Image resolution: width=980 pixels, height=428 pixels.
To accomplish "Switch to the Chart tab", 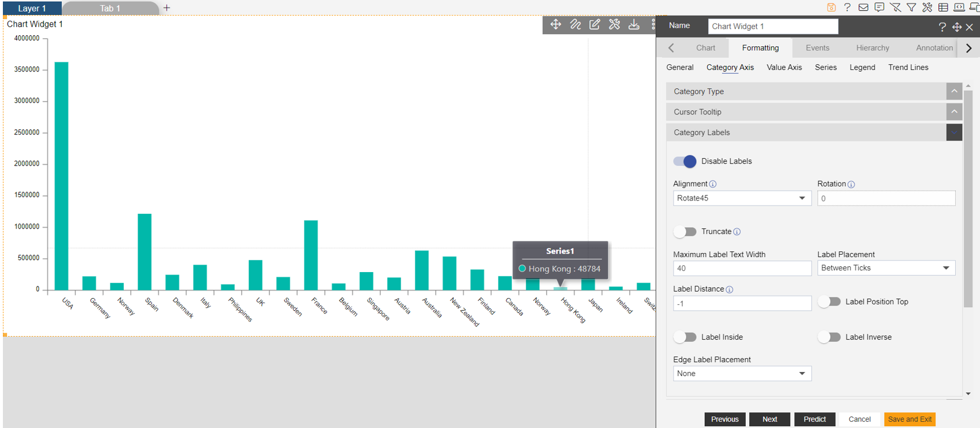I will [705, 48].
